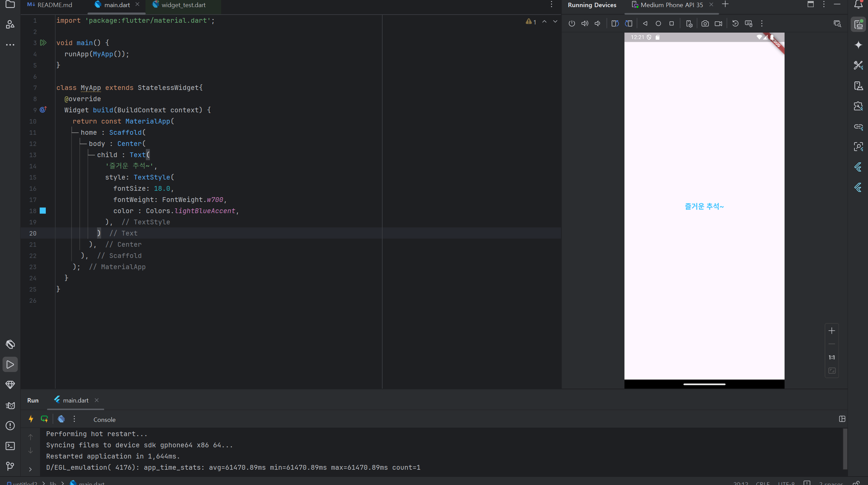Rotate the emulator device left
This screenshot has width=868, height=485.
[615, 23]
